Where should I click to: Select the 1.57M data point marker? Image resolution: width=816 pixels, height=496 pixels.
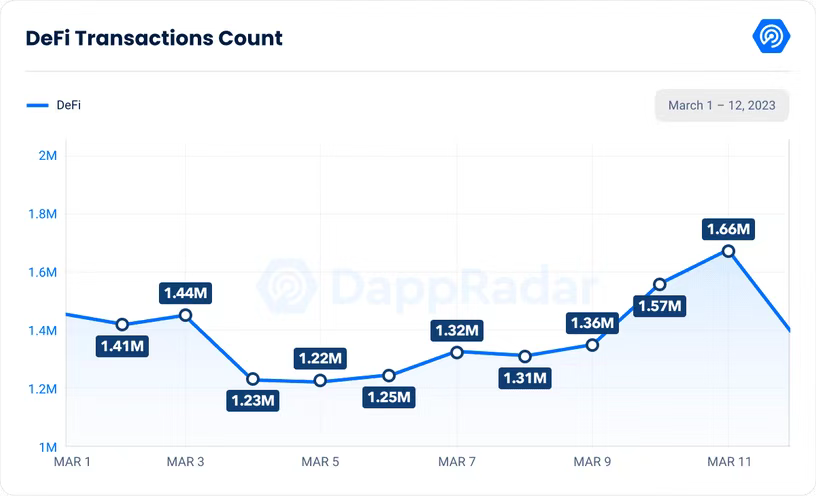[660, 284]
